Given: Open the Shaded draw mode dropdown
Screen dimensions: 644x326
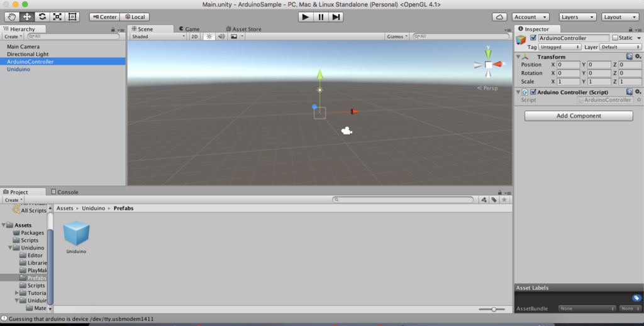Looking at the screenshot, I should 158,36.
